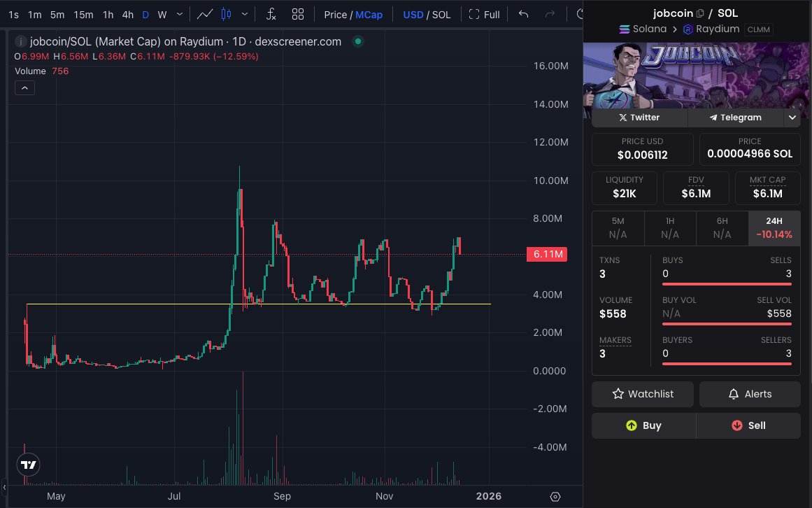The image size is (812, 508).
Task: Open the Jobcoin banner image
Action: [x=697, y=75]
